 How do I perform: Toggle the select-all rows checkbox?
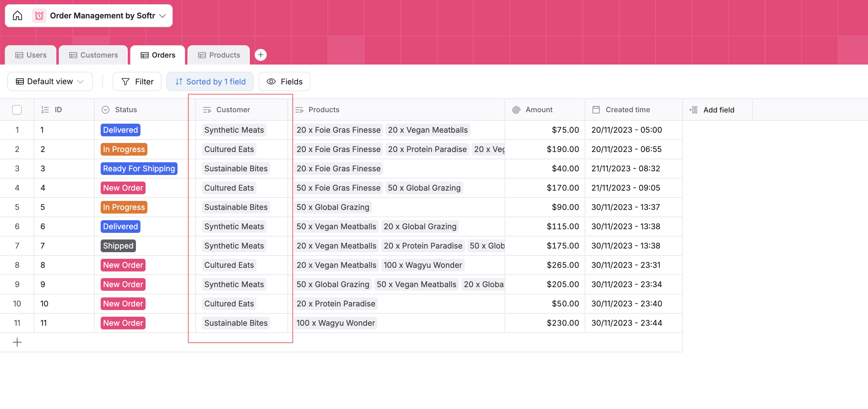[17, 109]
